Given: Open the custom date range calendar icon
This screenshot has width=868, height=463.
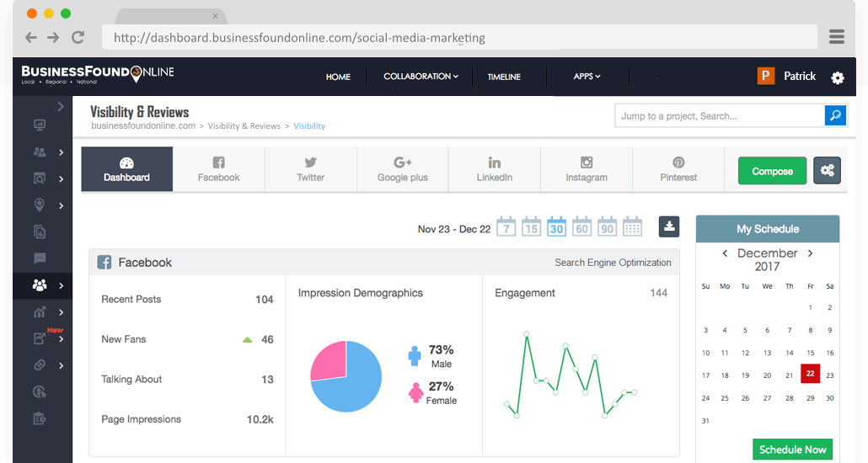Looking at the screenshot, I should (632, 226).
